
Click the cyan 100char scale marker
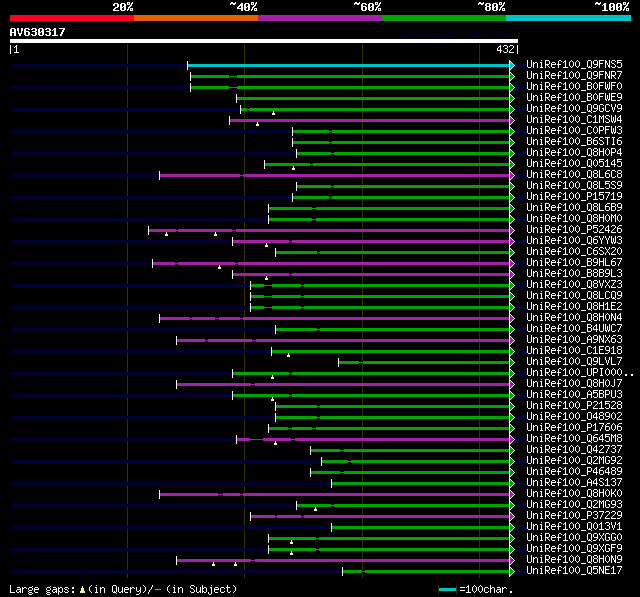pyautogui.click(x=447, y=589)
